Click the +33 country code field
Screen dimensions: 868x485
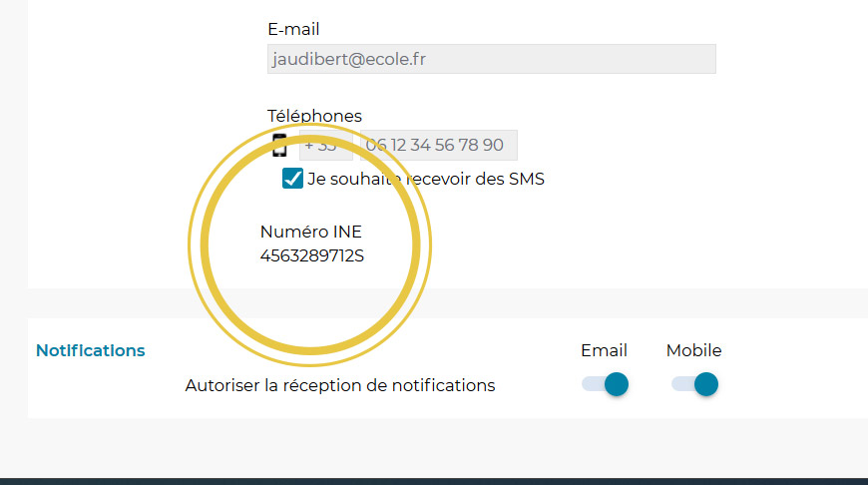326,145
